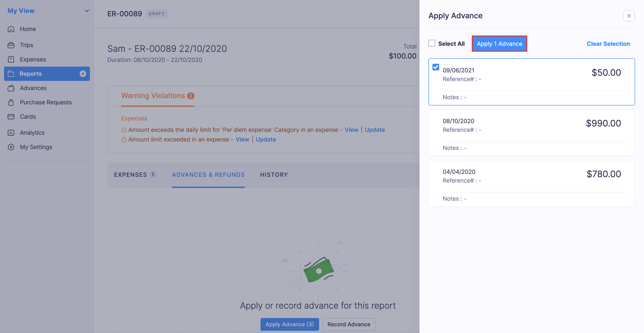Open the Home section
Image resolution: width=644 pixels, height=333 pixels.
coord(28,29)
